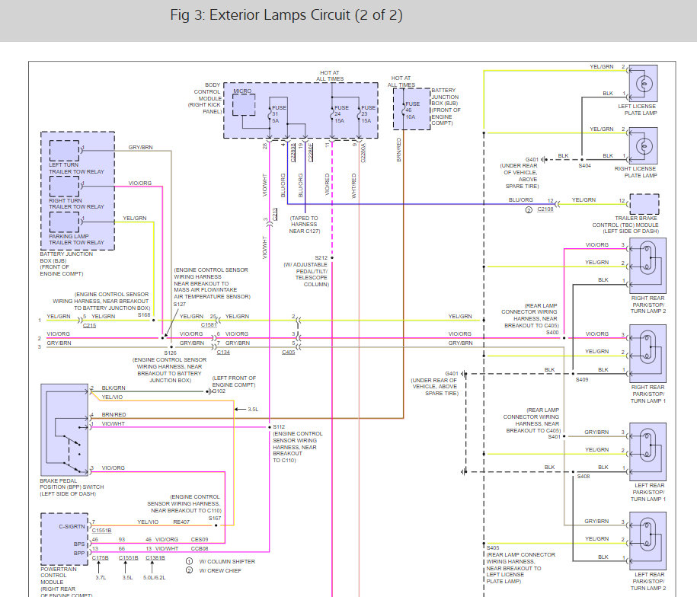The height and width of the screenshot is (616, 697).
Task: Click the Right License Plate Lamp symbol
Action: 644,145
